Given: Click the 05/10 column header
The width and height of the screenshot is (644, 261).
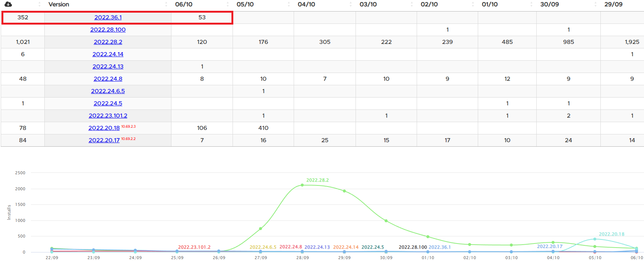Looking at the screenshot, I should pyautogui.click(x=245, y=4).
